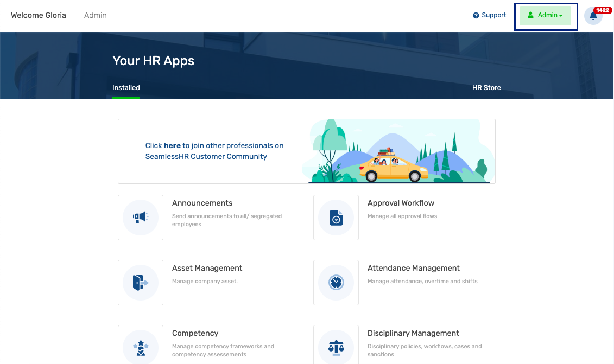
Task: Click the community banner car illustration
Action: pyautogui.click(x=393, y=165)
